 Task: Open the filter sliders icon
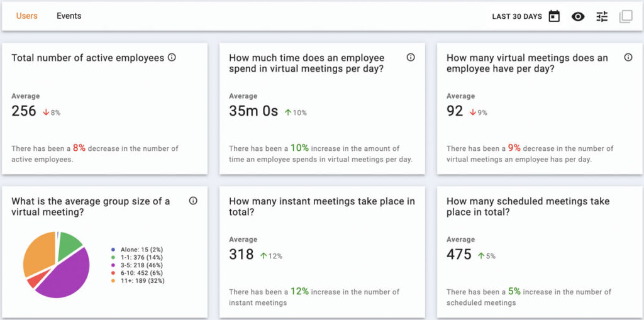point(602,17)
